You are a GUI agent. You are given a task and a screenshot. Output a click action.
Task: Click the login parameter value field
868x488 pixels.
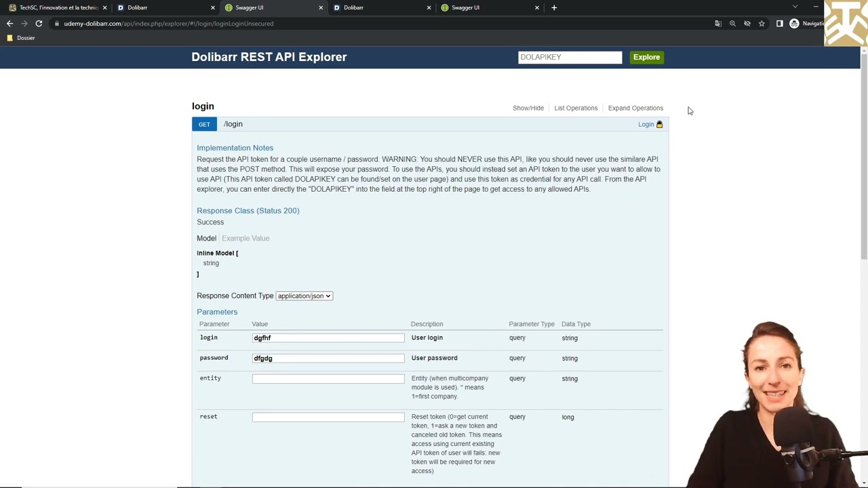click(x=328, y=338)
